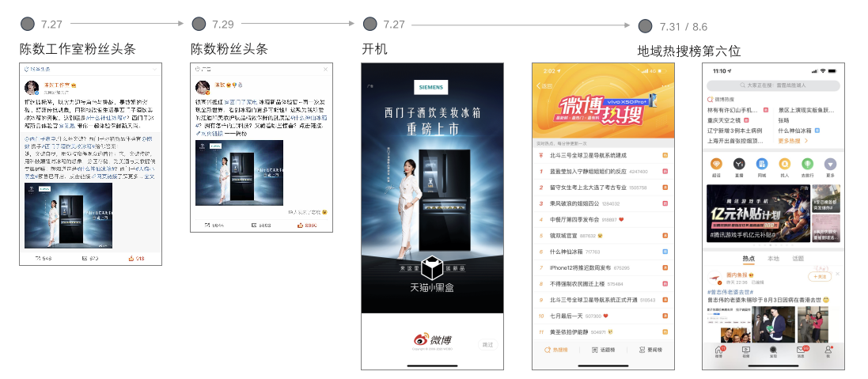Repost the 陈数 ad post

point(214,226)
